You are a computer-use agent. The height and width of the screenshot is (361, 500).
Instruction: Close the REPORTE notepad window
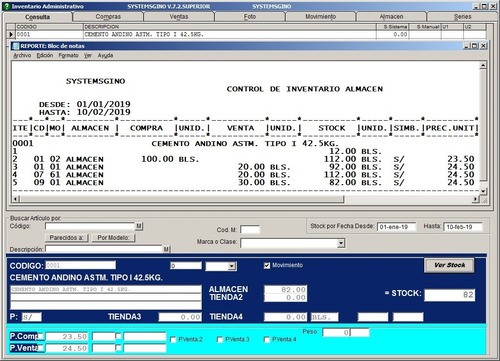click(x=483, y=46)
